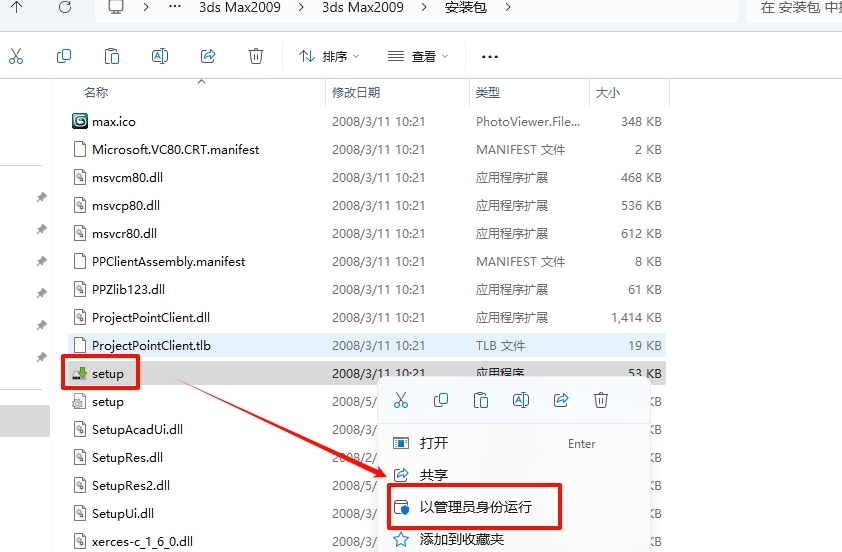Sort files by the 修改日期 column header
Screen dimensions: 842x552
coord(356,92)
